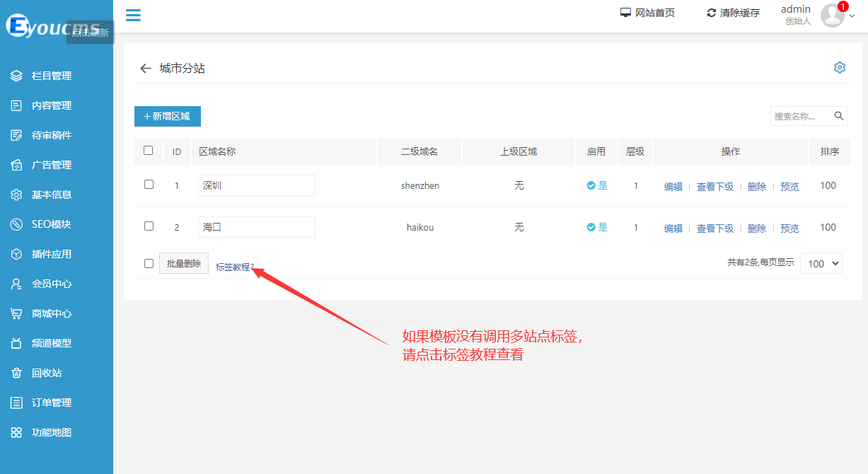Open the 标签教程 link
868x474 pixels.
coord(234,267)
